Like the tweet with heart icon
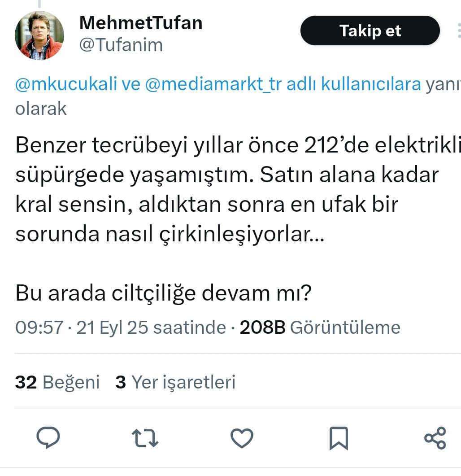This screenshot has width=461, height=476. 242,438
